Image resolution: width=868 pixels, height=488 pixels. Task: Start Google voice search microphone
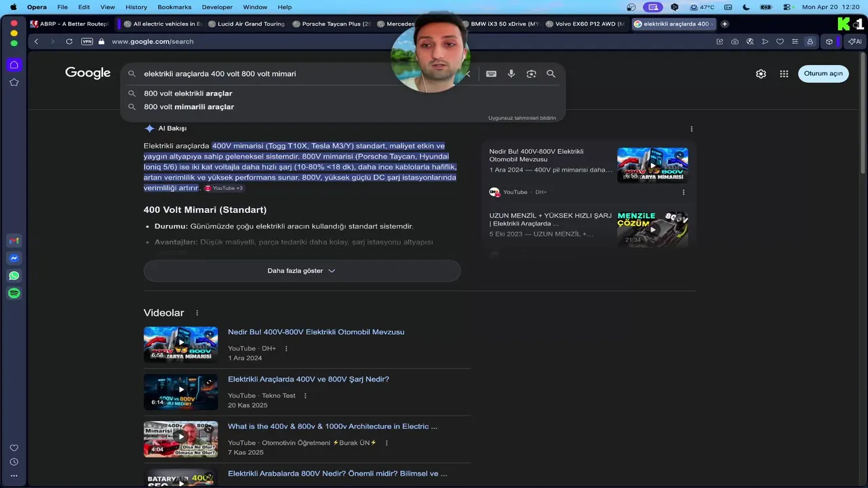coord(511,74)
